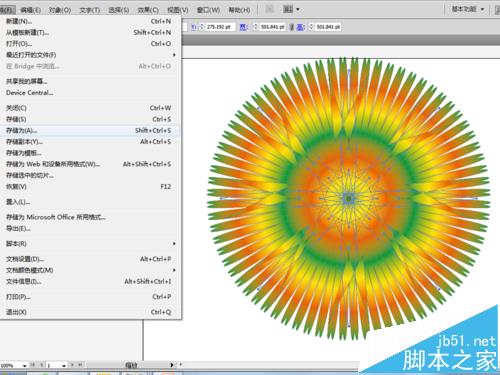The height and width of the screenshot is (375, 500).
Task: Open the 窗口(W) menu
Action: (208, 10)
